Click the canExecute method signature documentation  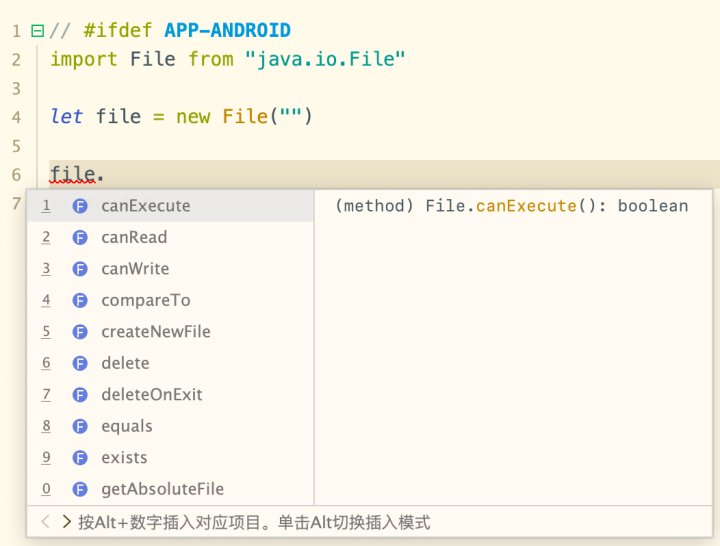511,206
